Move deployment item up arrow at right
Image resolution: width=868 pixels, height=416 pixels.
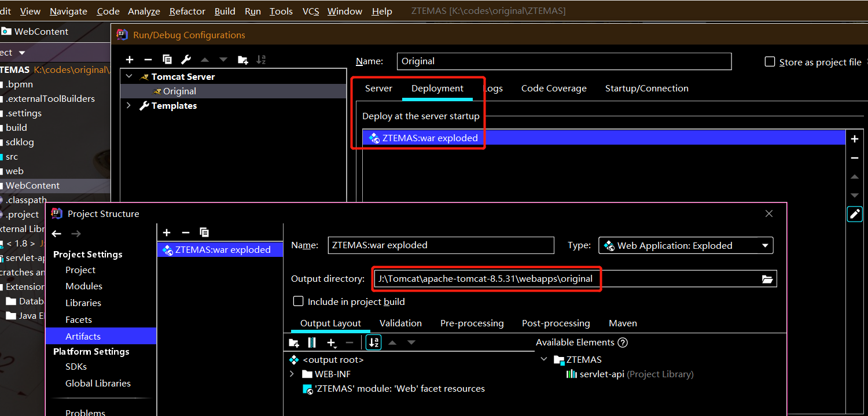855,176
